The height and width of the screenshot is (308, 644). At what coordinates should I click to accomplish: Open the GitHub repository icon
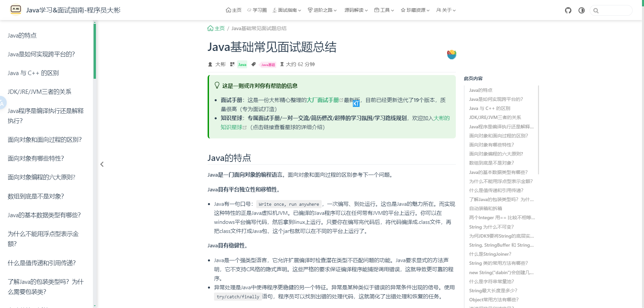click(568, 10)
